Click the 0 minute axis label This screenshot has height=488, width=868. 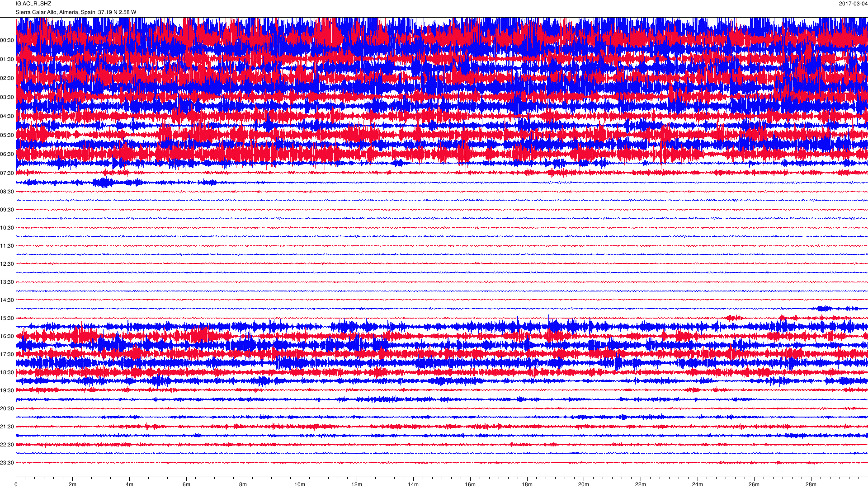(x=16, y=484)
